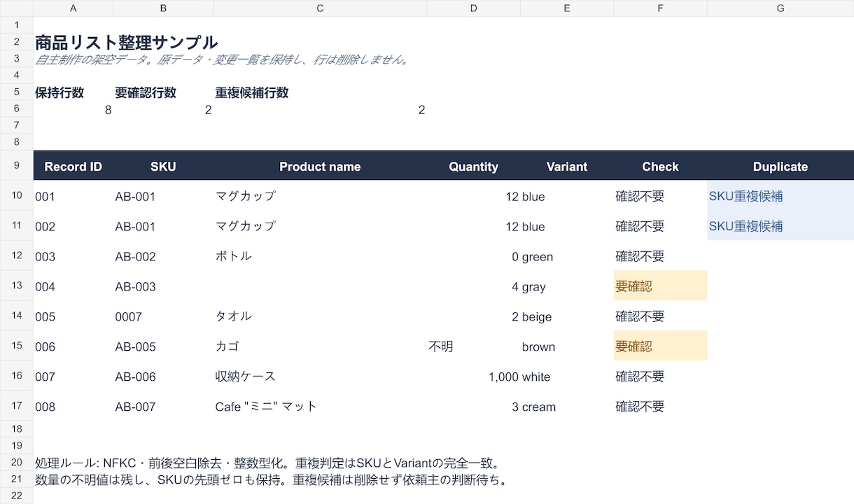854x504 pixels.
Task: Click product name ボトル
Action: [320, 257]
